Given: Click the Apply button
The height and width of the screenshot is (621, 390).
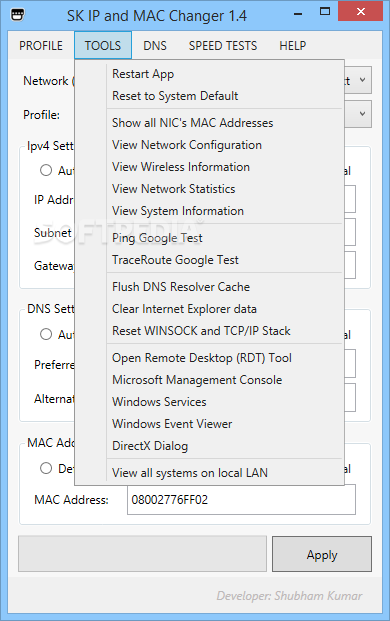Looking at the screenshot, I should [322, 554].
